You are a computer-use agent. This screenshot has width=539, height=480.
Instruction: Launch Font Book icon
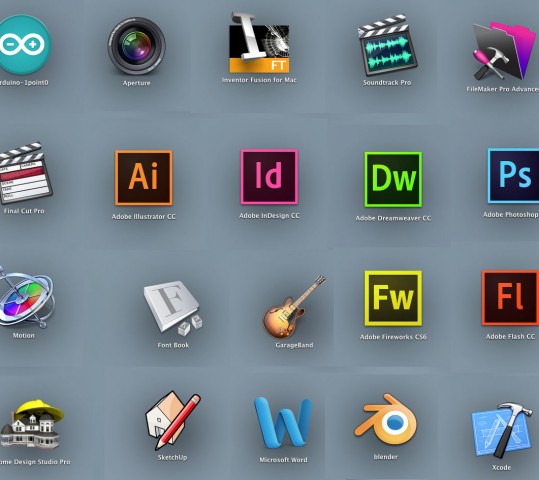[x=173, y=308]
